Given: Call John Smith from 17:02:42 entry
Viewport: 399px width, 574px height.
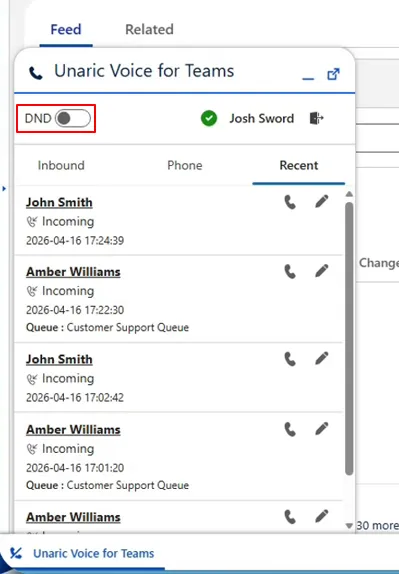Looking at the screenshot, I should (x=290, y=359).
